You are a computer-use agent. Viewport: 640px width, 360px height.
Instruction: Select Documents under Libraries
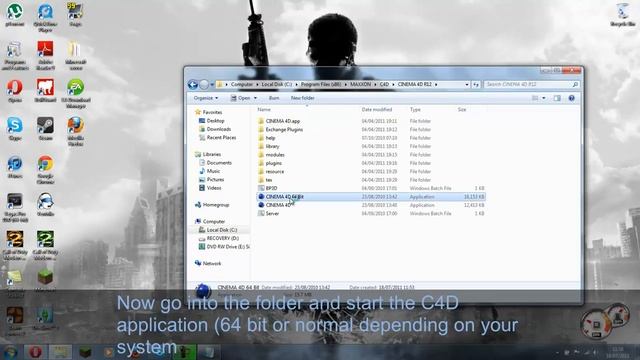coord(219,162)
